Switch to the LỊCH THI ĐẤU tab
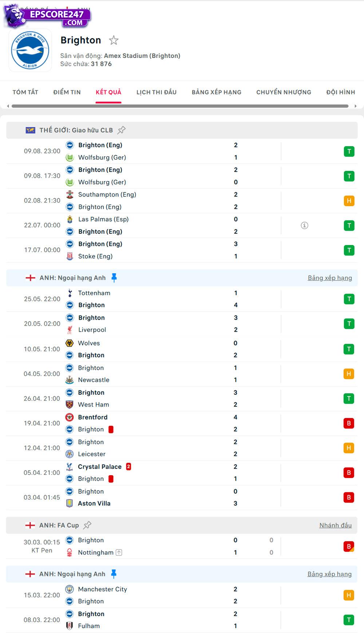 156,92
